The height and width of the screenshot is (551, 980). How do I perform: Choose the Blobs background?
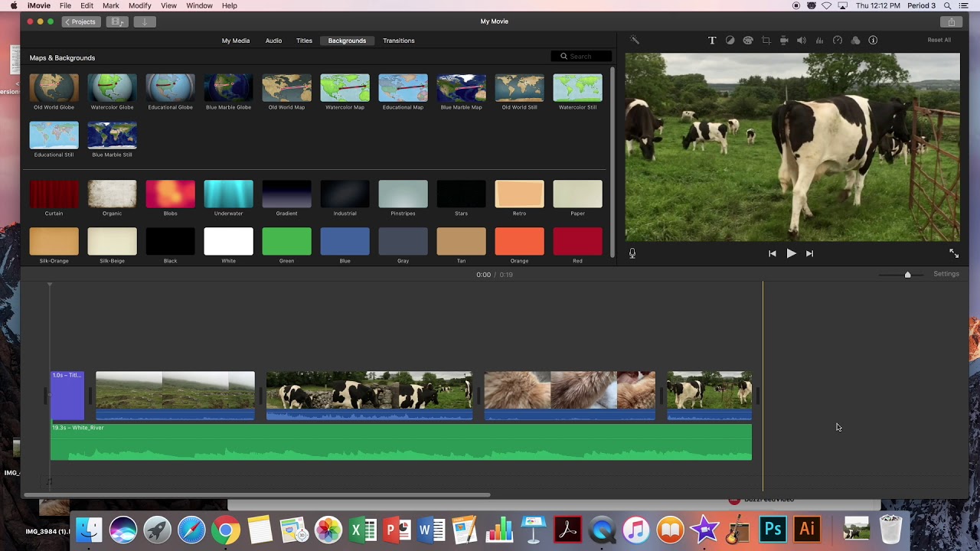pos(170,194)
